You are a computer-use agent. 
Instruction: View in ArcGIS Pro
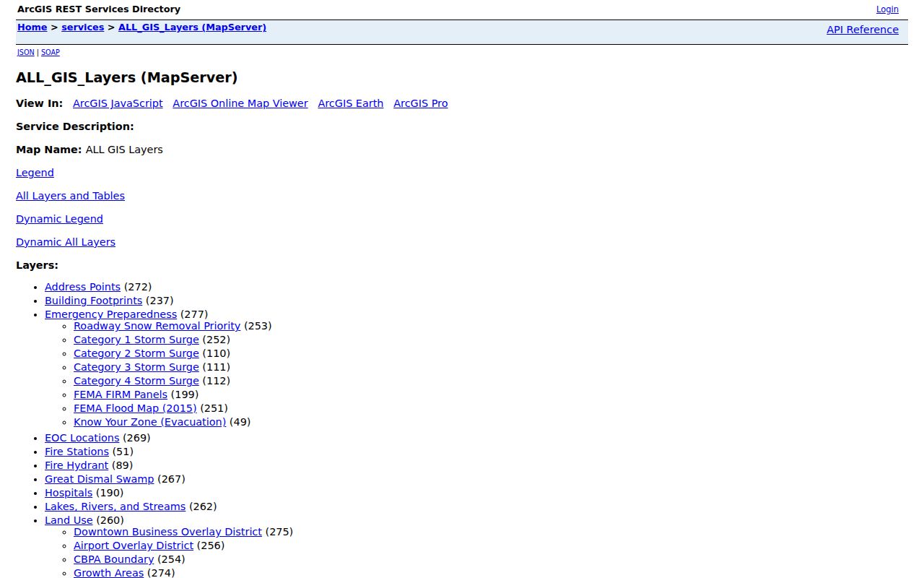421,103
